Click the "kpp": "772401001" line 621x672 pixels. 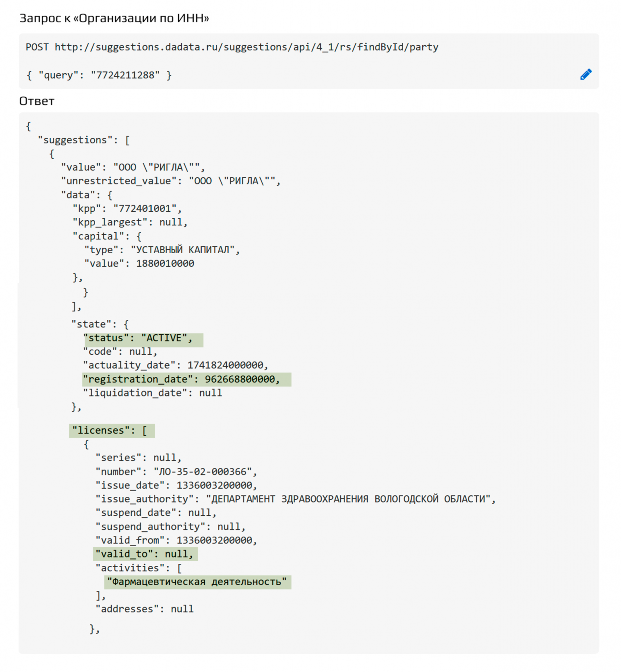click(127, 209)
